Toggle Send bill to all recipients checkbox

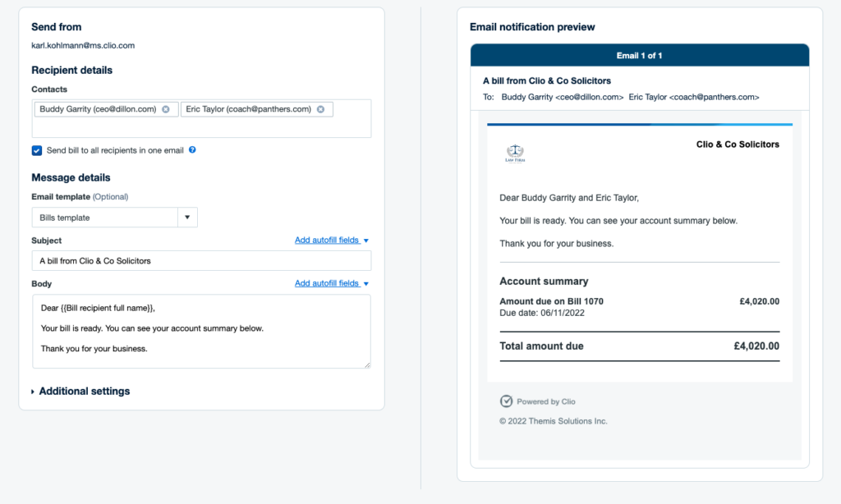(x=37, y=150)
